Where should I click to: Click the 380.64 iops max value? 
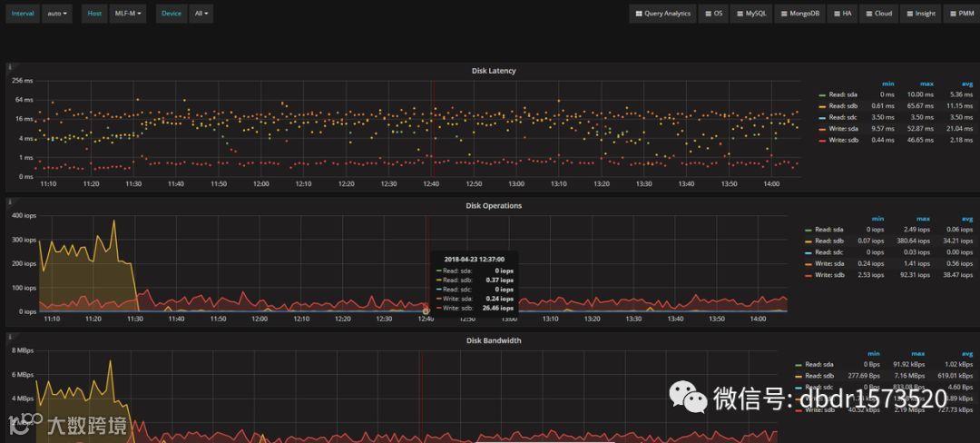[x=915, y=241]
